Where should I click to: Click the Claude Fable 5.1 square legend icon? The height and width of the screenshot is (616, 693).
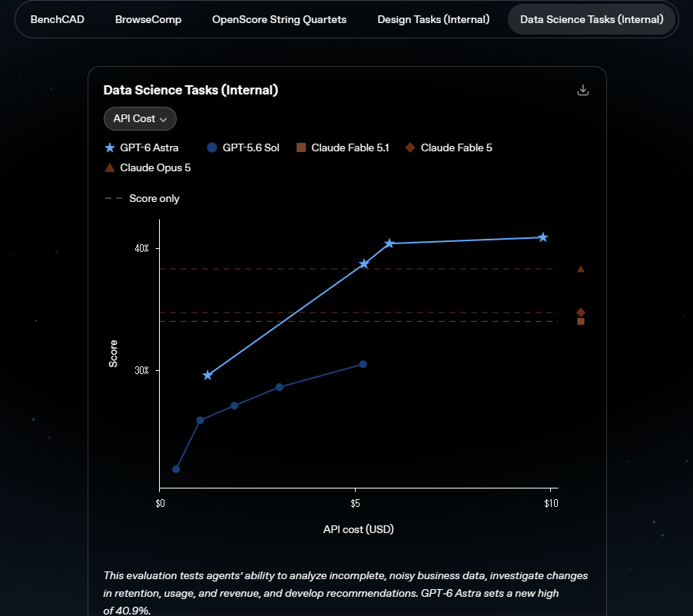(301, 147)
